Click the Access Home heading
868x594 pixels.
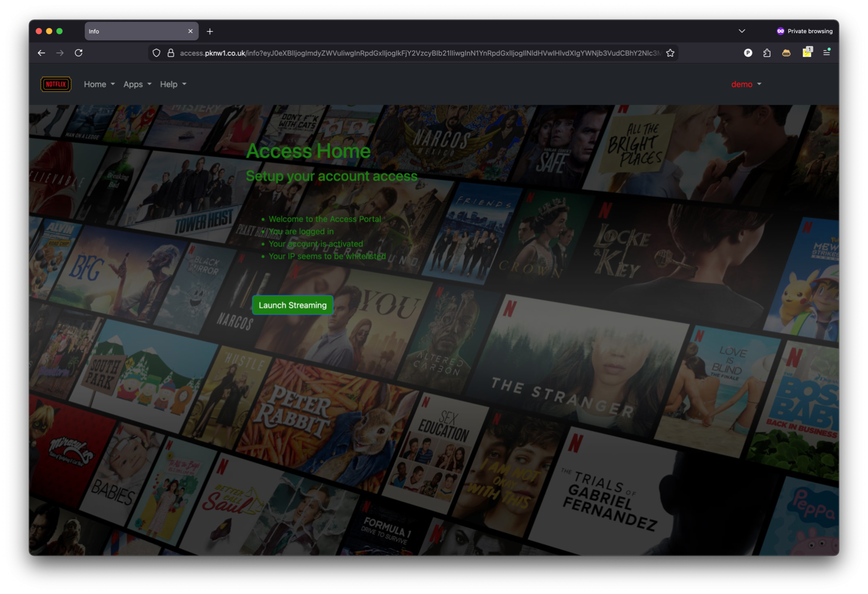point(308,151)
